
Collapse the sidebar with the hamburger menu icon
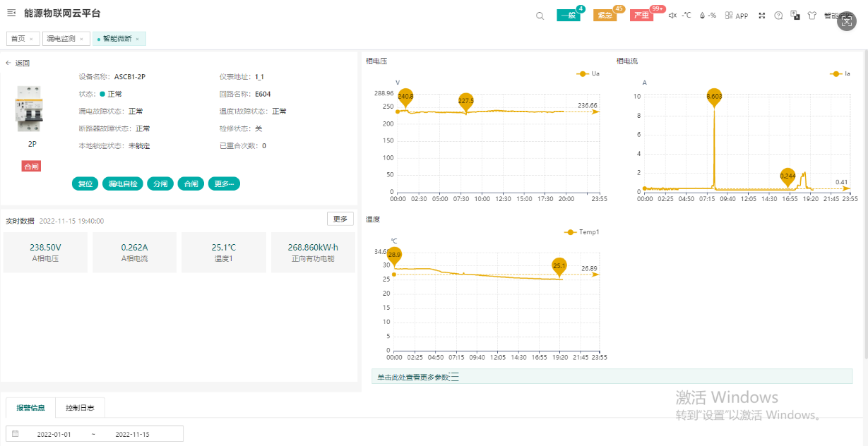point(11,13)
